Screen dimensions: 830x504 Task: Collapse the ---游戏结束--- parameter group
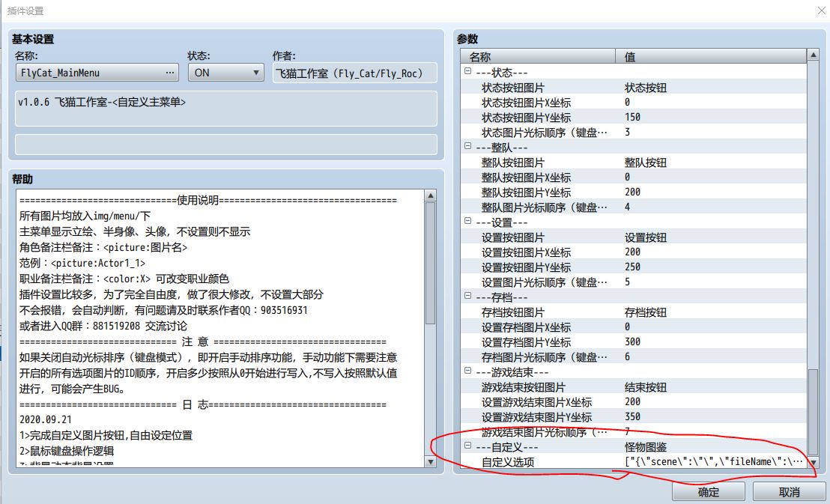pos(468,371)
